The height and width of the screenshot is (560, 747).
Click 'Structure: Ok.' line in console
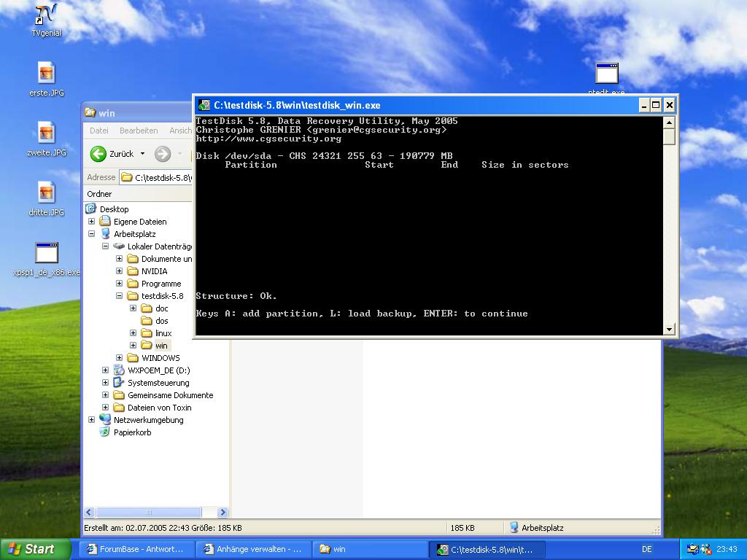tap(236, 296)
